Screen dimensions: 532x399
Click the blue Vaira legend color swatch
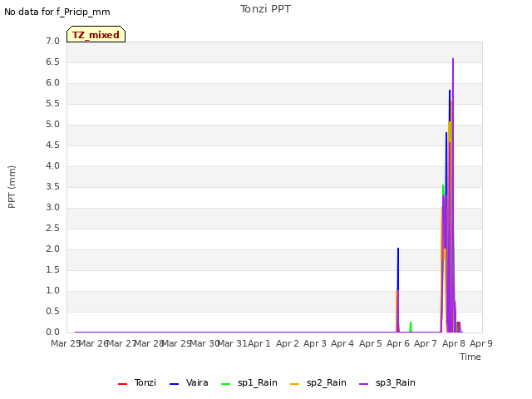(x=174, y=384)
